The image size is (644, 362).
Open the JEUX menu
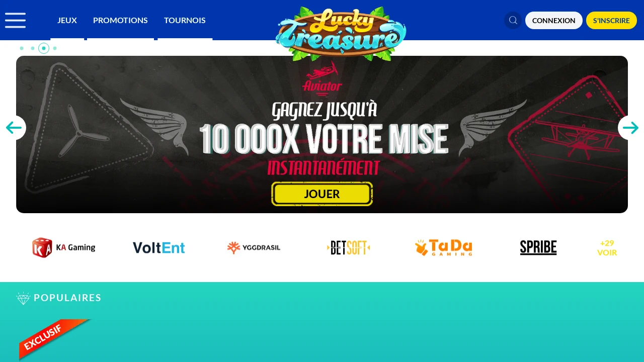point(67,20)
